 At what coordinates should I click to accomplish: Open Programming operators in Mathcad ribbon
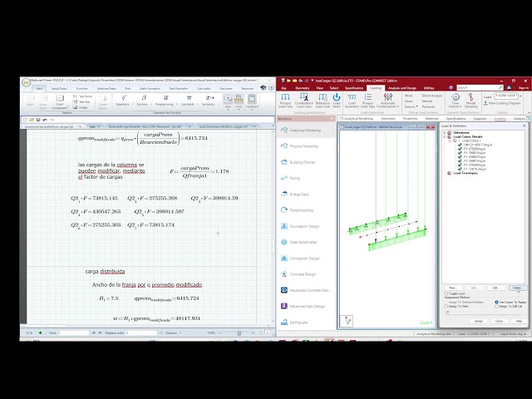pyautogui.click(x=165, y=101)
